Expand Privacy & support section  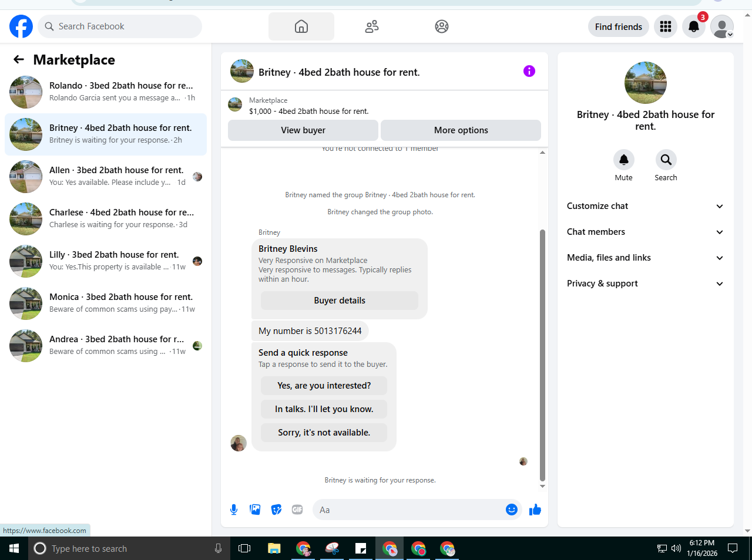tap(645, 284)
